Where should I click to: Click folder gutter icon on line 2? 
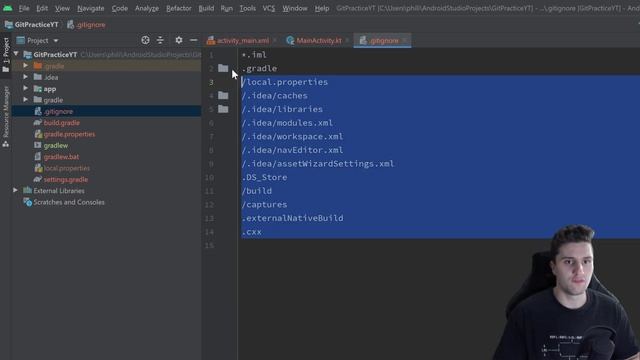[223, 68]
